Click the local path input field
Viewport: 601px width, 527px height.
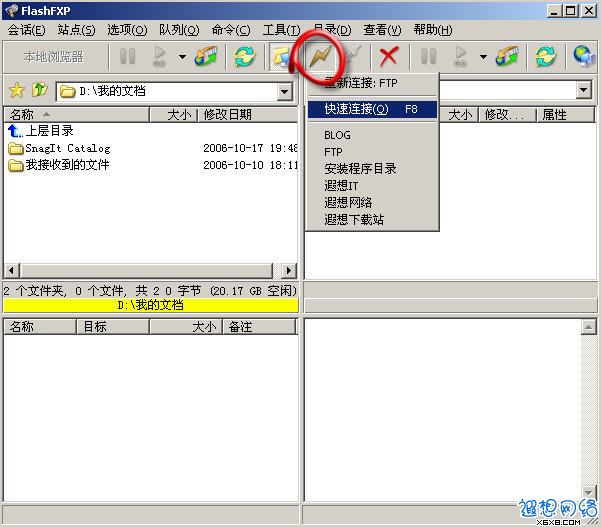pyautogui.click(x=168, y=91)
